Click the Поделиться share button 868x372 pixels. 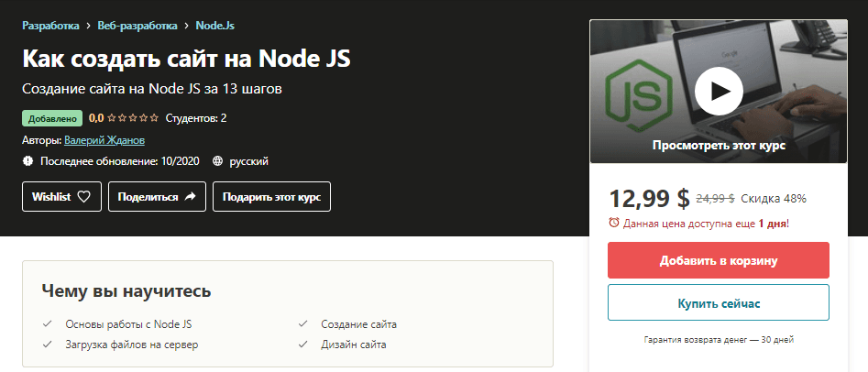click(x=157, y=196)
